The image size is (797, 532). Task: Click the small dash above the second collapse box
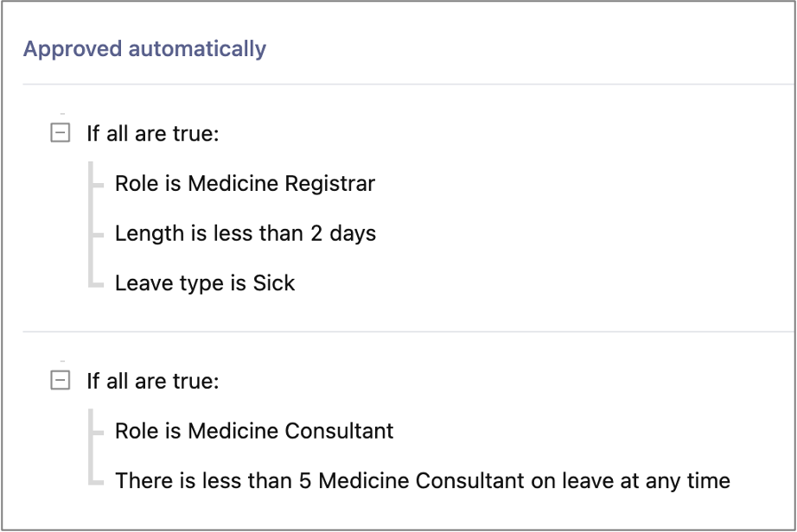coord(62,361)
